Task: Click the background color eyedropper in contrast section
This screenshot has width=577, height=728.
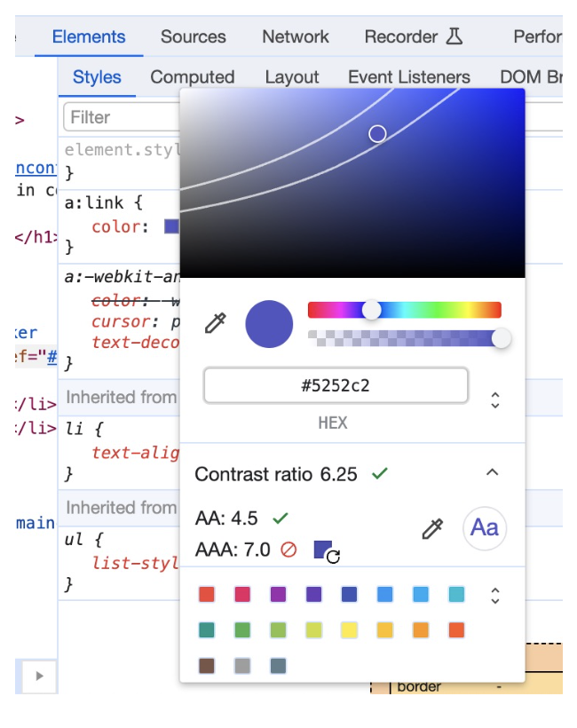Action: [x=432, y=529]
